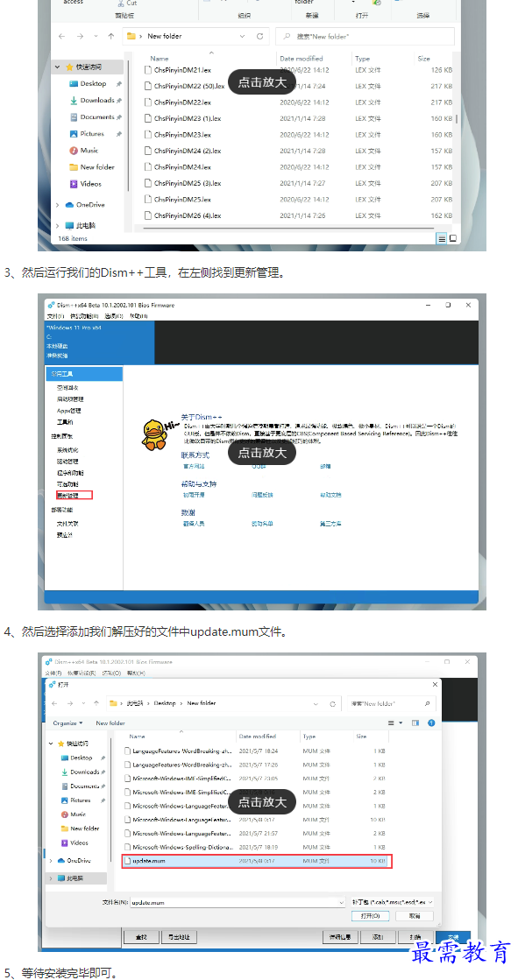Open the 选项(O) menu in the Dism++ home window
The width and height of the screenshot is (518, 980).
tap(114, 316)
